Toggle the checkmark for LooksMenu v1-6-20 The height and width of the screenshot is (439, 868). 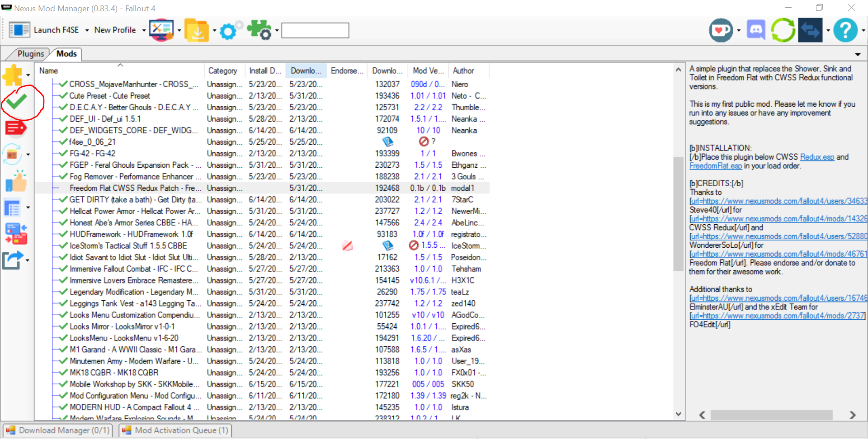(63, 338)
